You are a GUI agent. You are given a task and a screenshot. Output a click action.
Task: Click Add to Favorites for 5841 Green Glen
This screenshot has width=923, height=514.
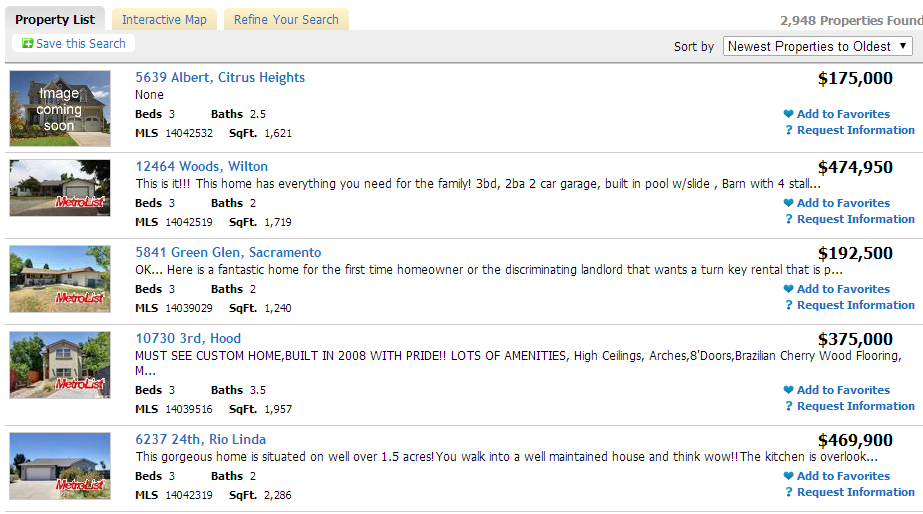[x=843, y=289]
